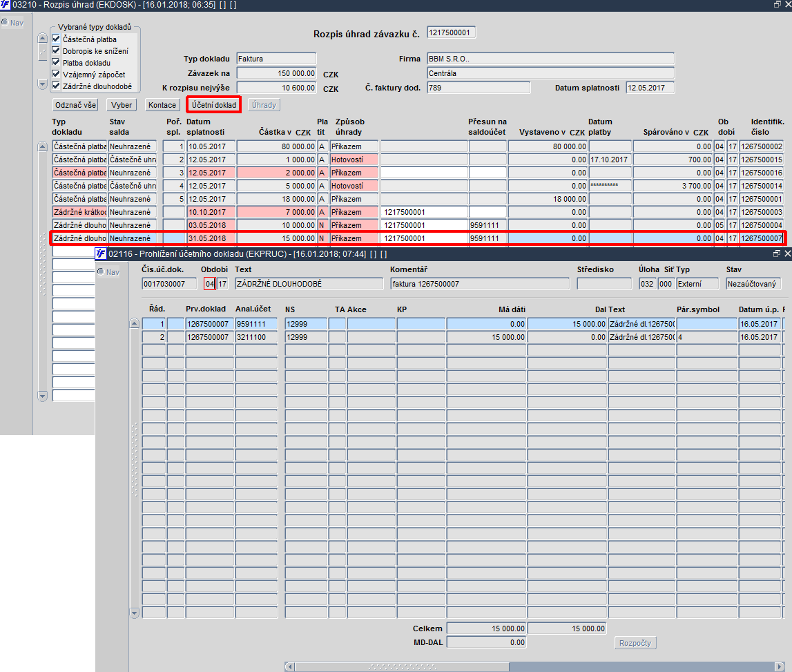
Task: Click the Text field ZÁDRŽNÉ DLOUHODOBÉ
Action: (309, 284)
